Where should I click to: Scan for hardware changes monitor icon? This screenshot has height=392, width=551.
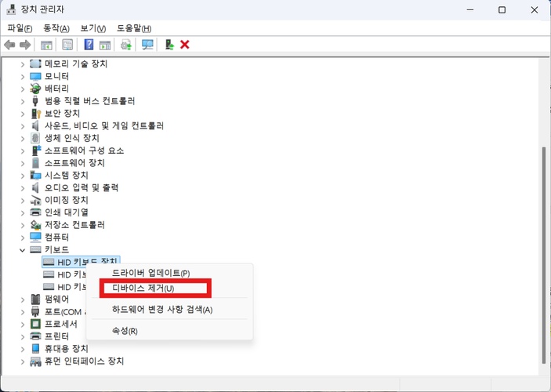point(147,45)
